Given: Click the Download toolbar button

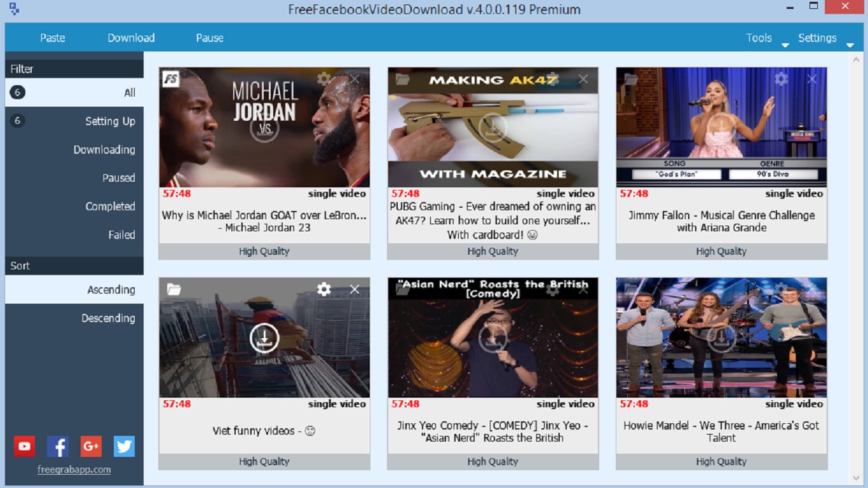Looking at the screenshot, I should 131,38.
